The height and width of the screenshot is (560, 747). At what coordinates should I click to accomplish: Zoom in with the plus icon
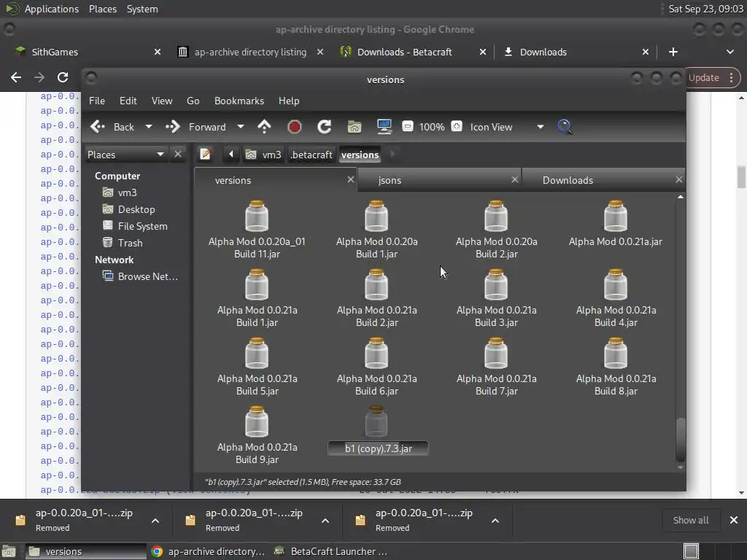(457, 127)
